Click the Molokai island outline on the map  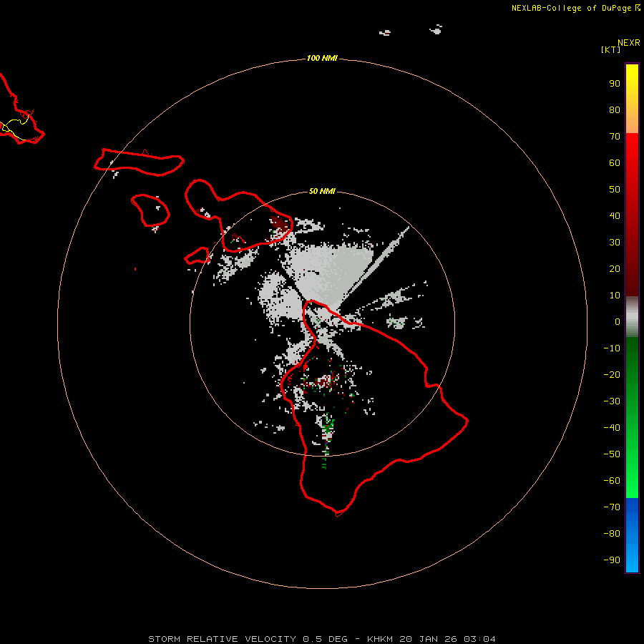[139, 162]
